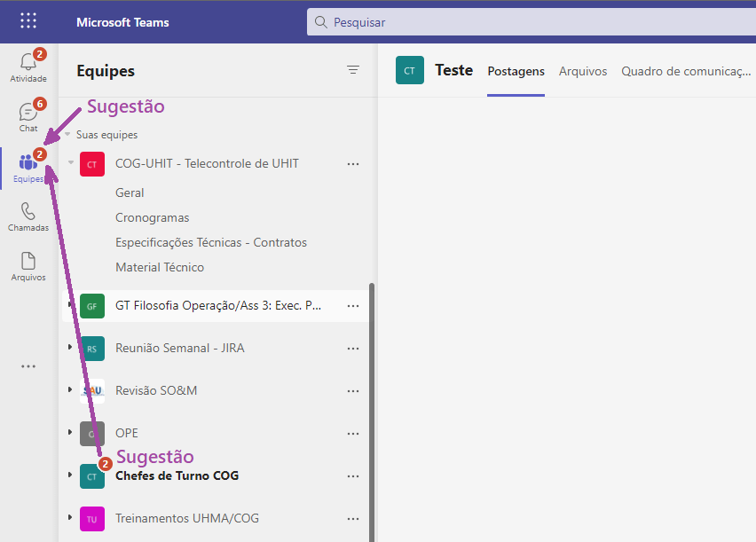
Task: Click in the Pesquisar search field
Action: tap(532, 22)
